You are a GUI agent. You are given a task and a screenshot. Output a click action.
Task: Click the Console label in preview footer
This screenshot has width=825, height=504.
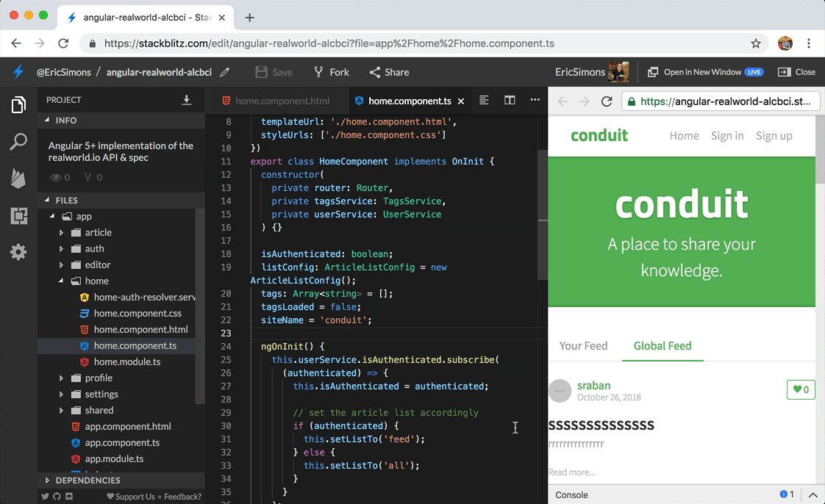tap(571, 494)
